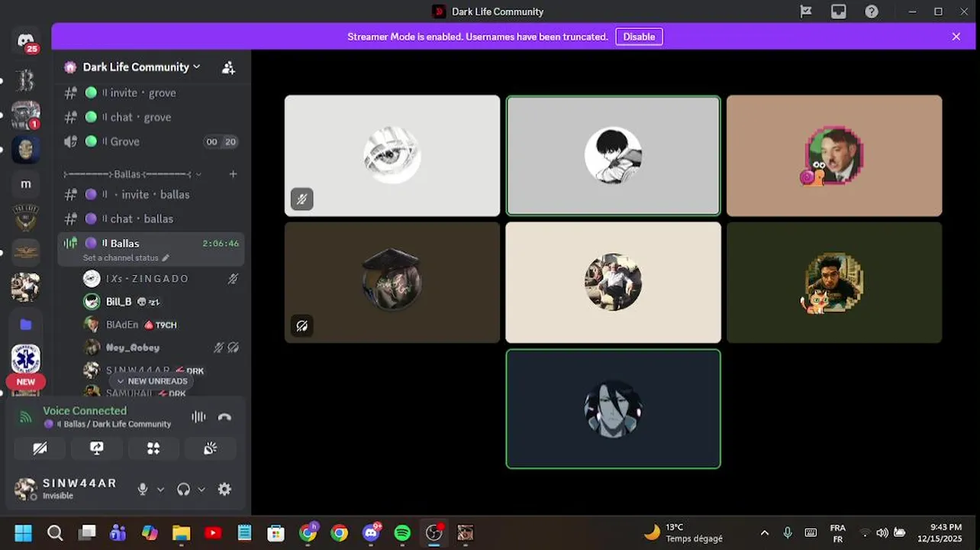980x550 pixels.
Task: Open Discord direct messages home icon
Action: point(26,40)
